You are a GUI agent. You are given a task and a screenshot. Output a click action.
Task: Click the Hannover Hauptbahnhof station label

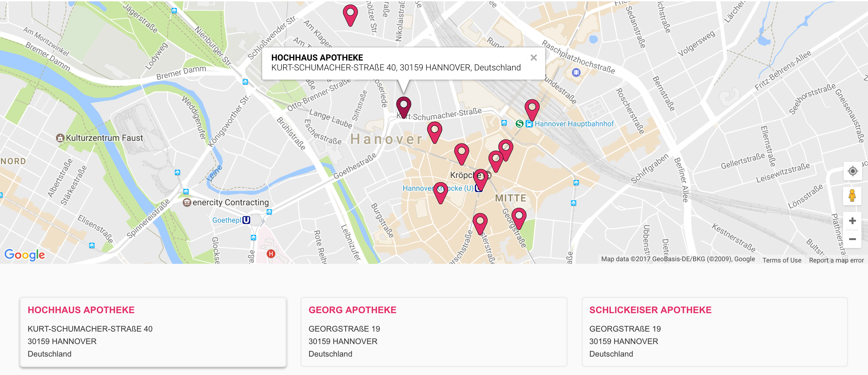pyautogui.click(x=574, y=124)
